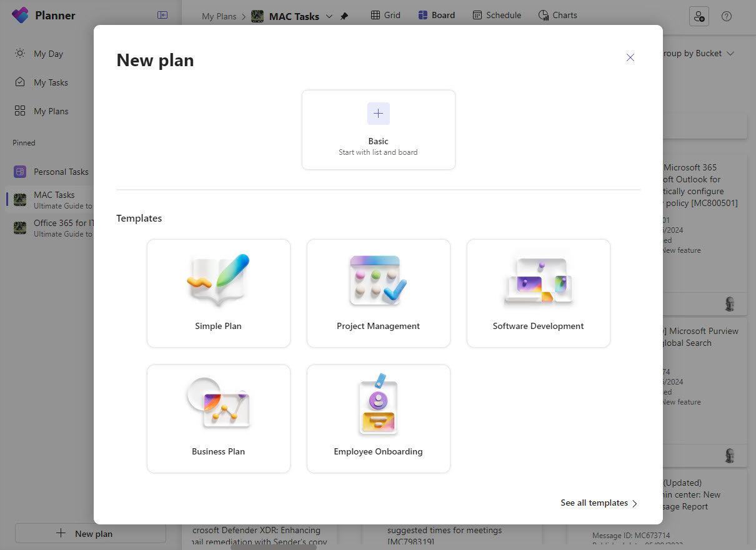Expand the MAC Tasks plan chevron
This screenshot has width=756, height=550.
coord(329,17)
